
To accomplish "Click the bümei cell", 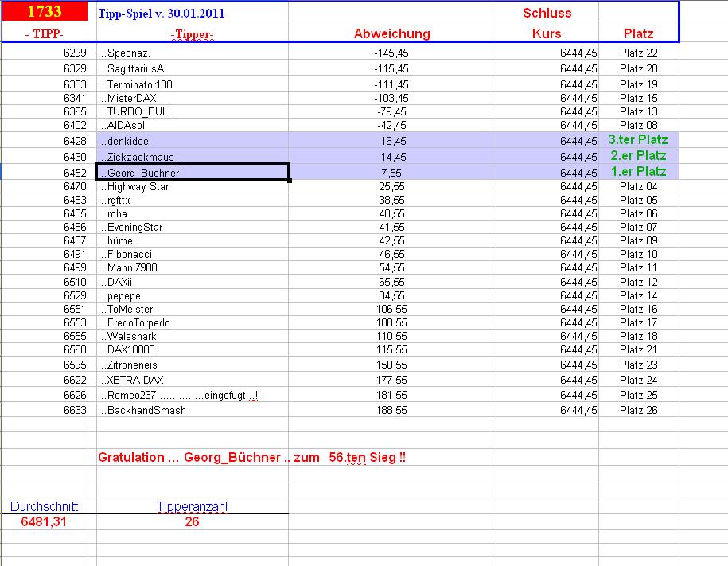I will [193, 240].
